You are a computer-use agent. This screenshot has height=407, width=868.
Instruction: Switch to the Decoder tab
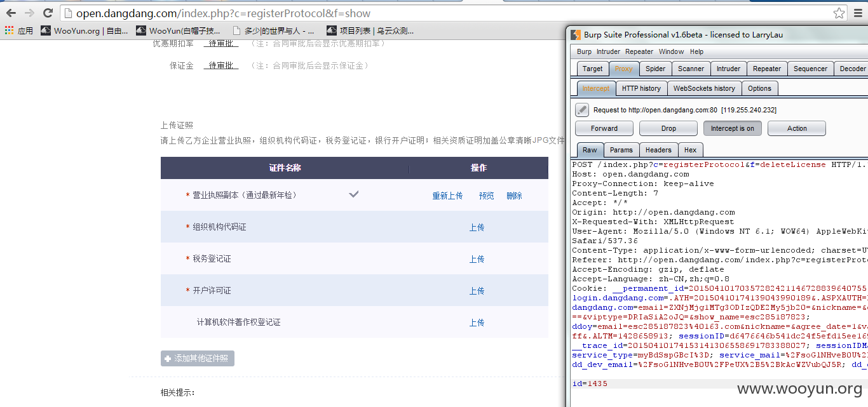[852, 69]
